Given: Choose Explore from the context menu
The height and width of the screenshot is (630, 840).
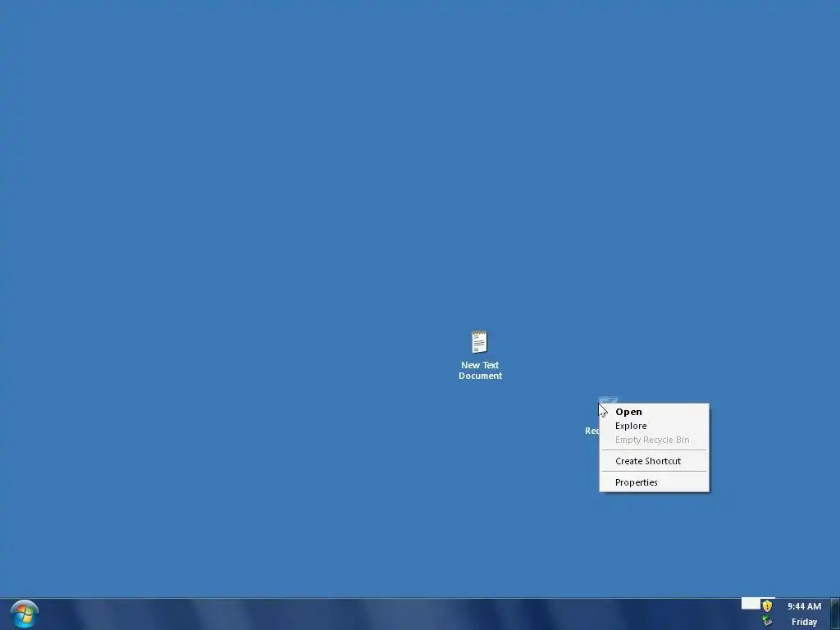Looking at the screenshot, I should point(654,426).
